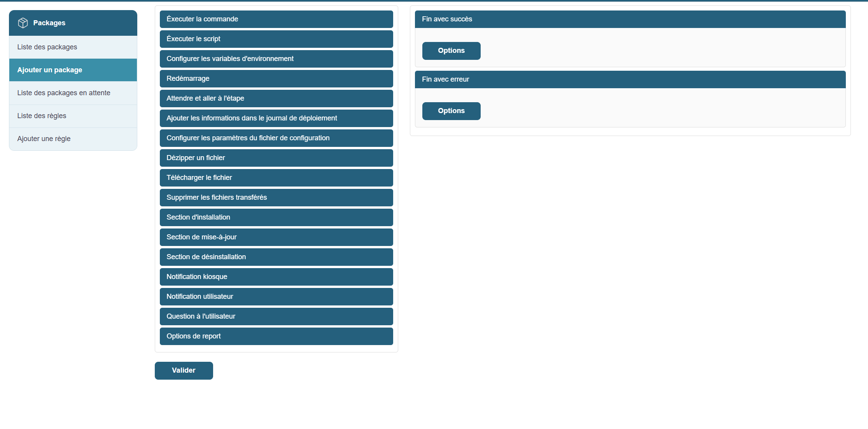Image resolution: width=868 pixels, height=429 pixels.
Task: Open Options under Fin avec erreur
Action: click(451, 111)
